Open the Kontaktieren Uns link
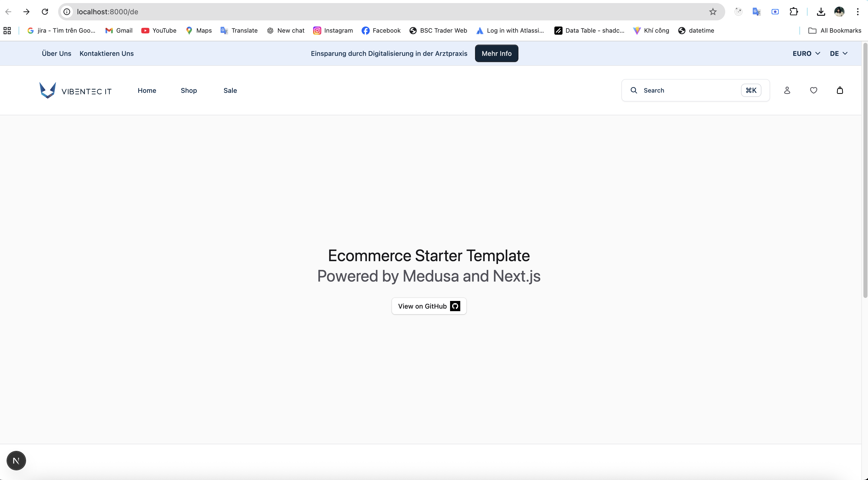 point(107,54)
